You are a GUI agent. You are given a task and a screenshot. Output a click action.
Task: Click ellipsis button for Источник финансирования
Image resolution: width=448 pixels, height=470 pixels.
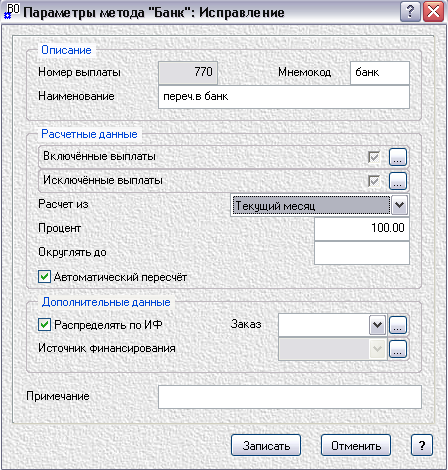(x=398, y=349)
